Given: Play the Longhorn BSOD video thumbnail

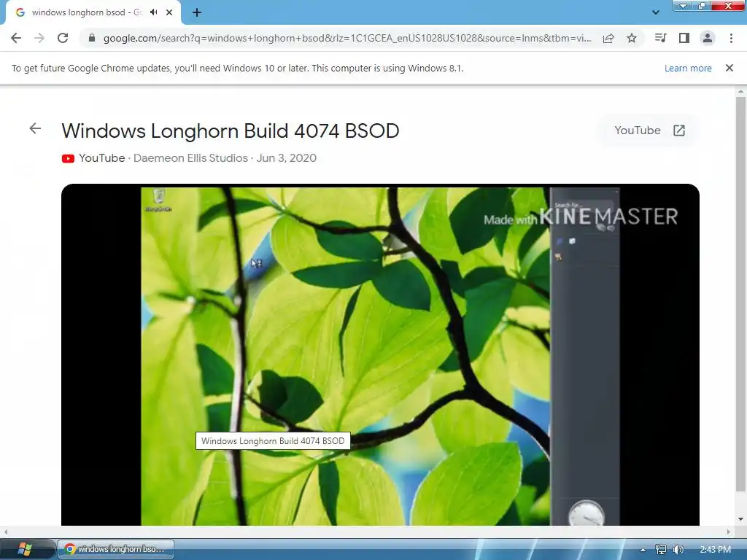Looking at the screenshot, I should (380, 355).
